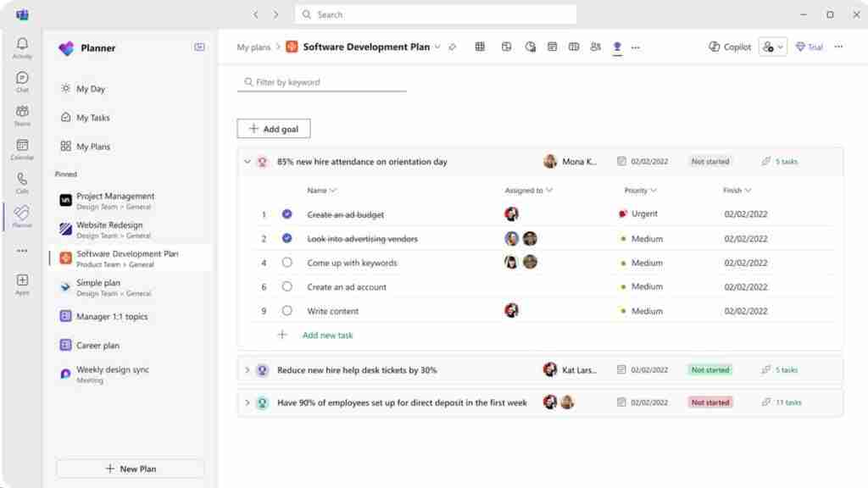Mark Come up with keywords as complete
Image resolution: width=868 pixels, height=488 pixels.
[287, 263]
